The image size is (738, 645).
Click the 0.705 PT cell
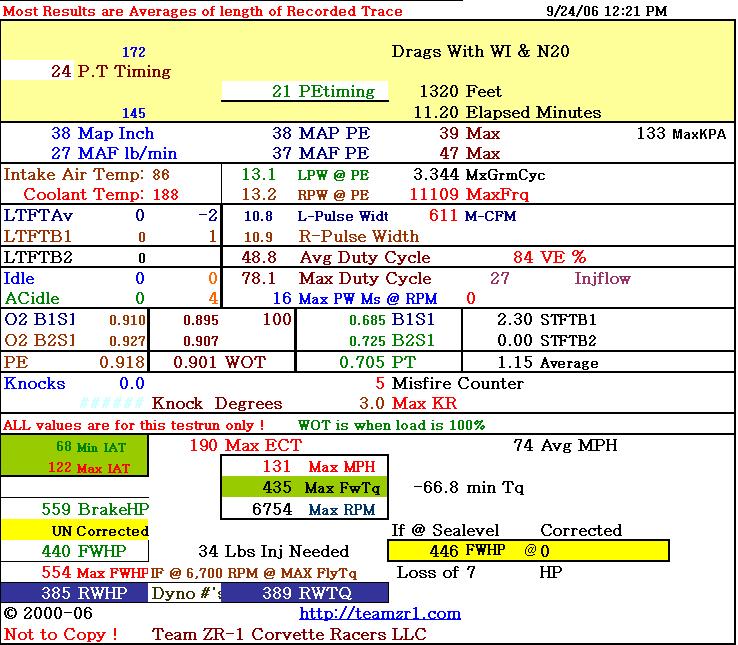377,362
